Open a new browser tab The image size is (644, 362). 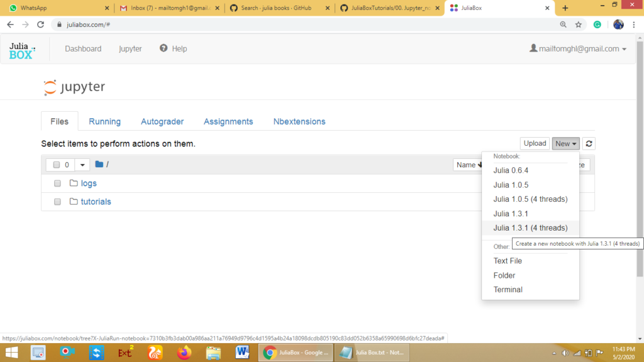pos(565,8)
